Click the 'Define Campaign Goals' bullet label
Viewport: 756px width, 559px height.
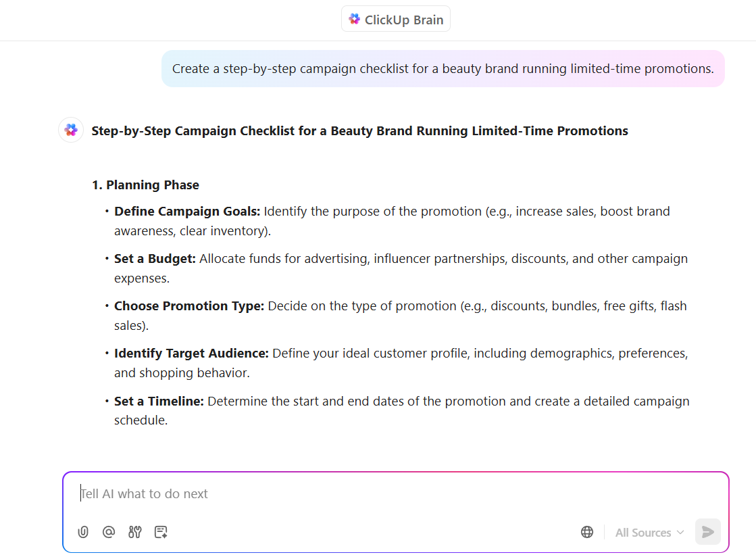pos(187,212)
